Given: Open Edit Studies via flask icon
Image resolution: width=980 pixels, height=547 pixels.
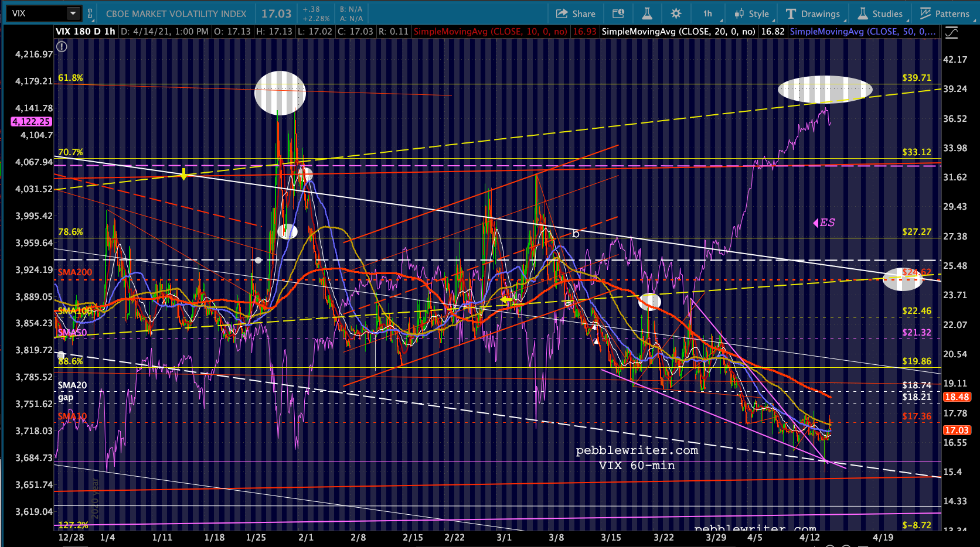Looking at the screenshot, I should click(x=647, y=13).
